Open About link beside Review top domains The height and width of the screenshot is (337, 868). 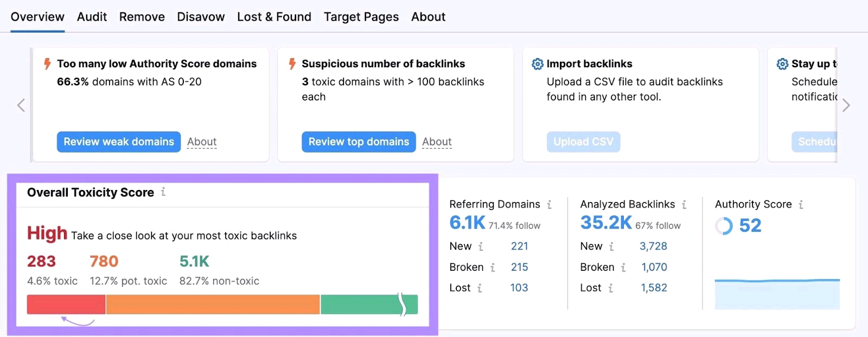pyautogui.click(x=437, y=142)
